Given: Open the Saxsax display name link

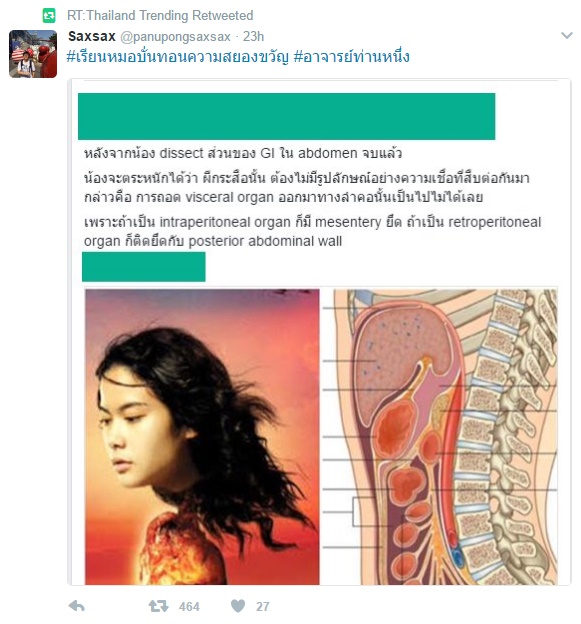Looking at the screenshot, I should click(92, 36).
